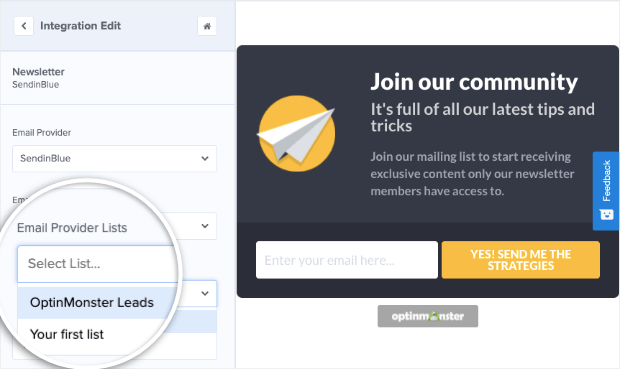Screen dimensions: 620x369
Task: Click the chevron on the Select List dropdown
Action: (205, 293)
